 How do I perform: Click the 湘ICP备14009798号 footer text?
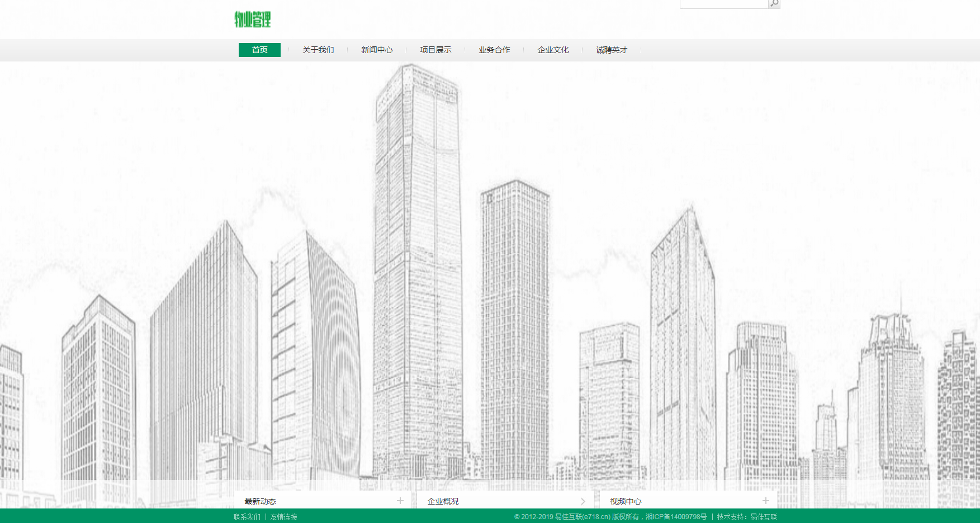(x=676, y=517)
